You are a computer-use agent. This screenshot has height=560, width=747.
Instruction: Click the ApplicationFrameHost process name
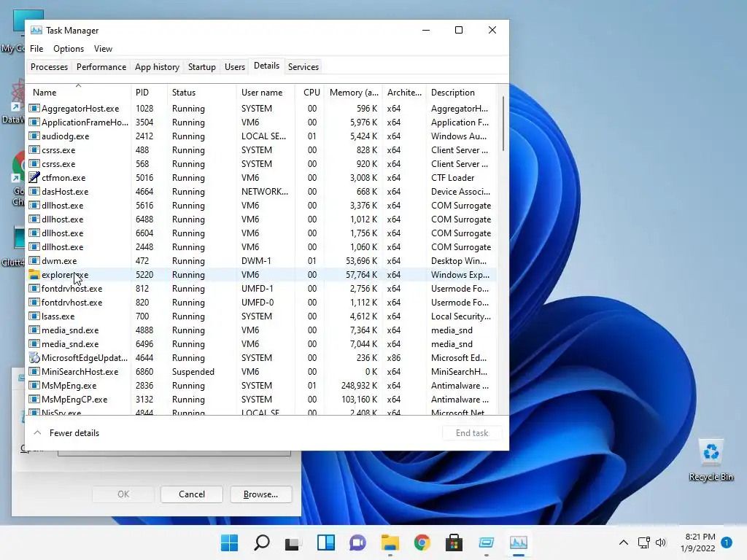pyautogui.click(x=85, y=122)
